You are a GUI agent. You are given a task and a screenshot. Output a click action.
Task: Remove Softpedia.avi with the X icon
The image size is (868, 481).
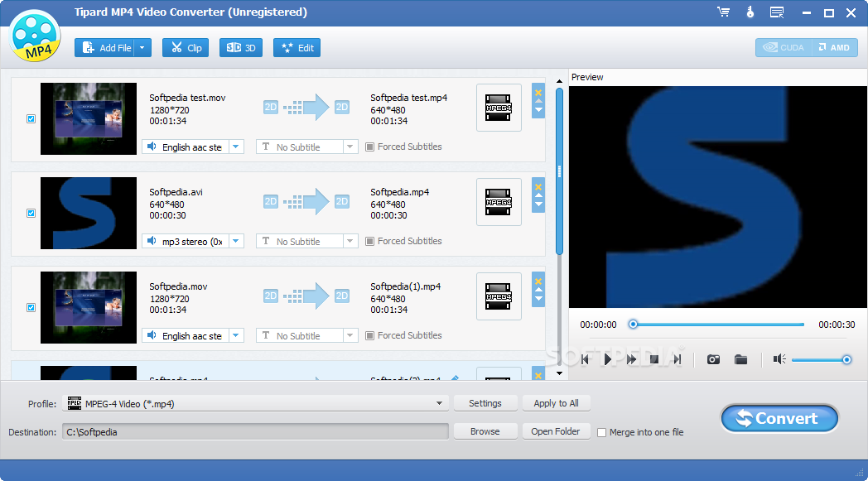pyautogui.click(x=538, y=186)
